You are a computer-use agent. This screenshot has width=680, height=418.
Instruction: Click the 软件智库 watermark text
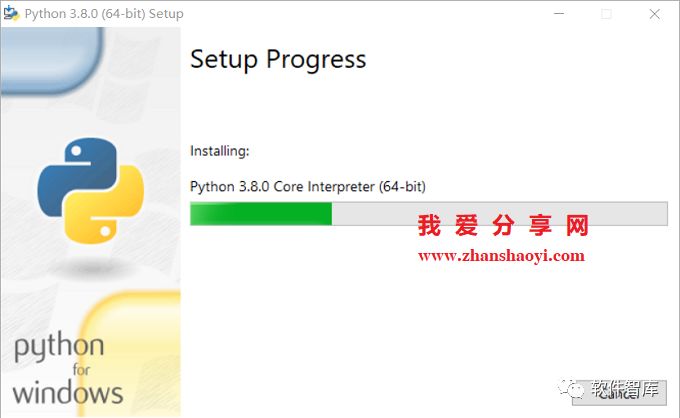click(x=625, y=389)
